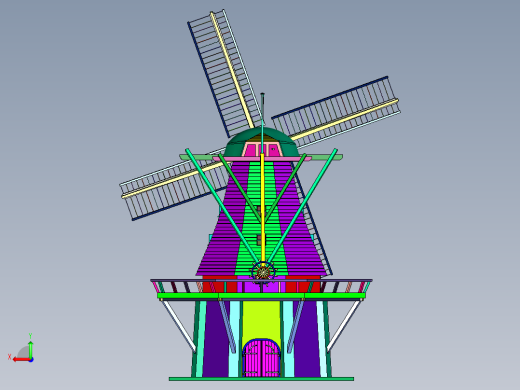Select the upper-left windmill sail blade
The image size is (520, 390).
pyautogui.click(x=225, y=72)
